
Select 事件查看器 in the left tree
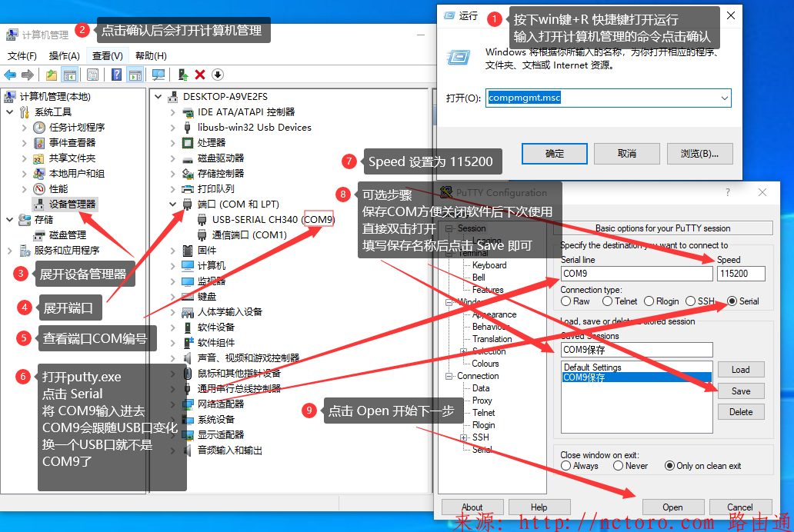[x=72, y=143]
